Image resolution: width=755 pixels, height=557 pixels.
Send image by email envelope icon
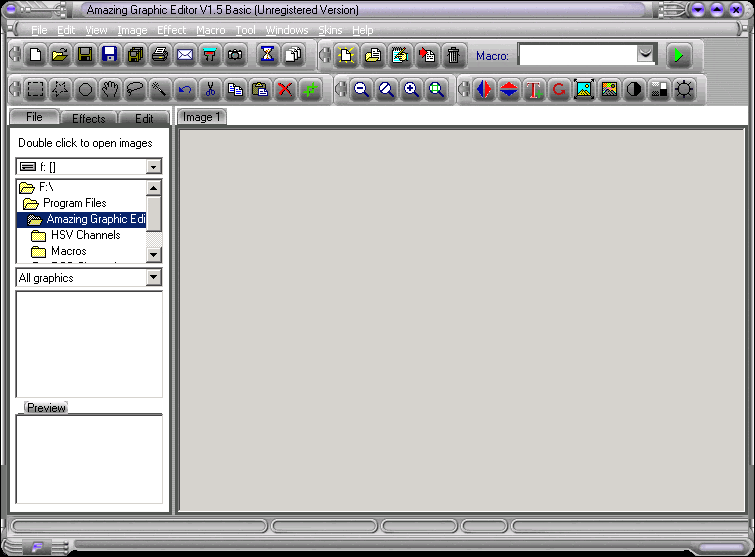(185, 55)
